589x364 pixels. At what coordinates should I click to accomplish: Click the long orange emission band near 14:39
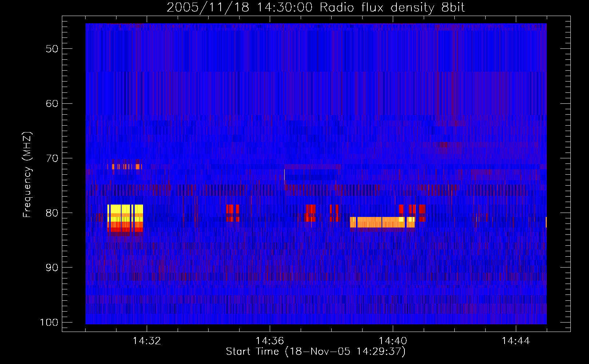click(382, 222)
